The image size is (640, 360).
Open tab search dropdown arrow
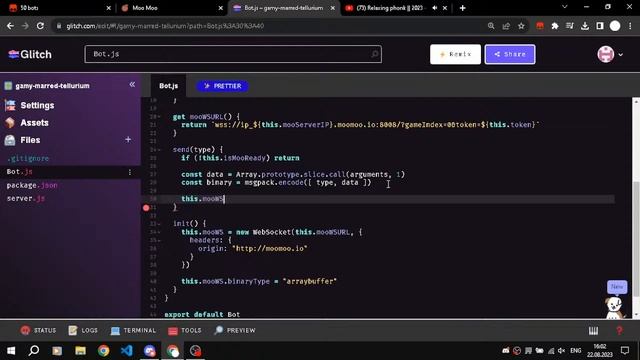[x=565, y=7]
